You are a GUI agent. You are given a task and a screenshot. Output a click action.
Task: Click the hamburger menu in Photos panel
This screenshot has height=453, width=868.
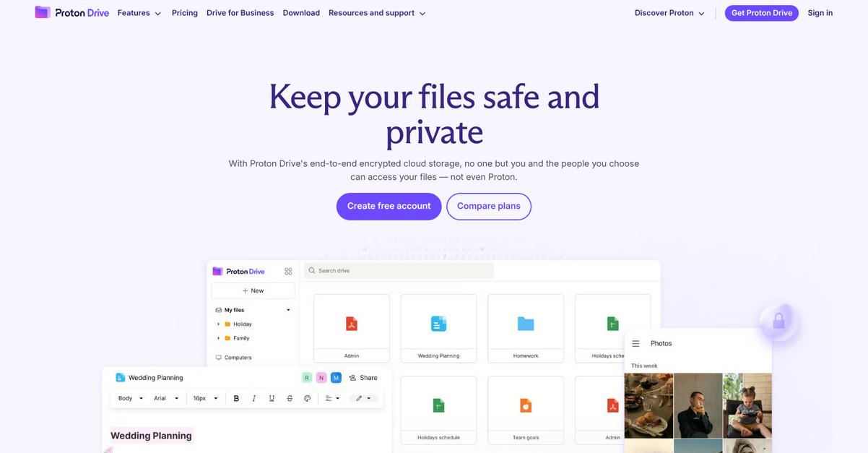[x=635, y=343]
